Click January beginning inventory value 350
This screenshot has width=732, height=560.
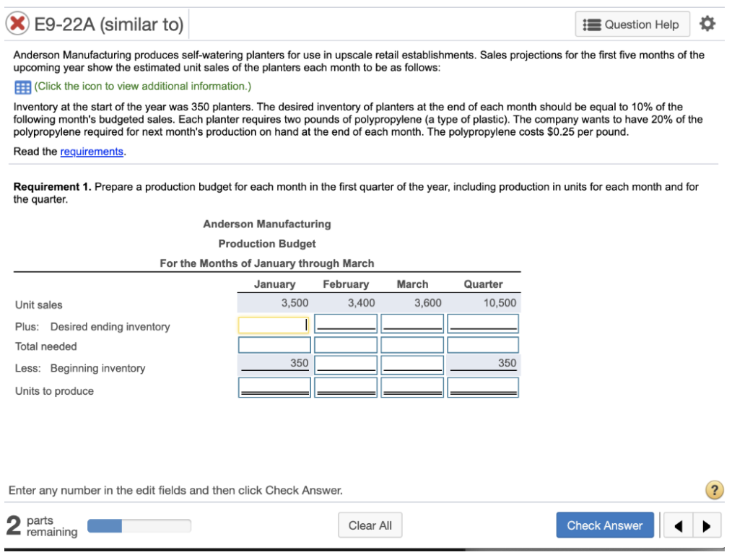300,363
